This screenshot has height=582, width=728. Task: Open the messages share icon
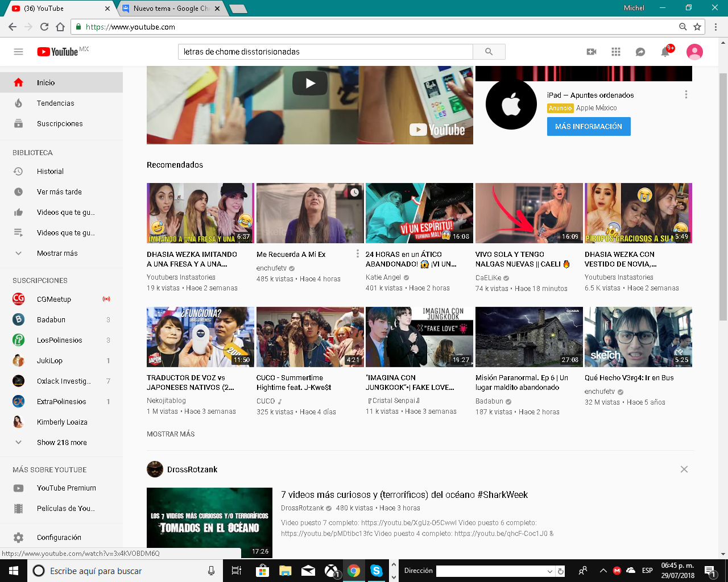pyautogui.click(x=640, y=52)
